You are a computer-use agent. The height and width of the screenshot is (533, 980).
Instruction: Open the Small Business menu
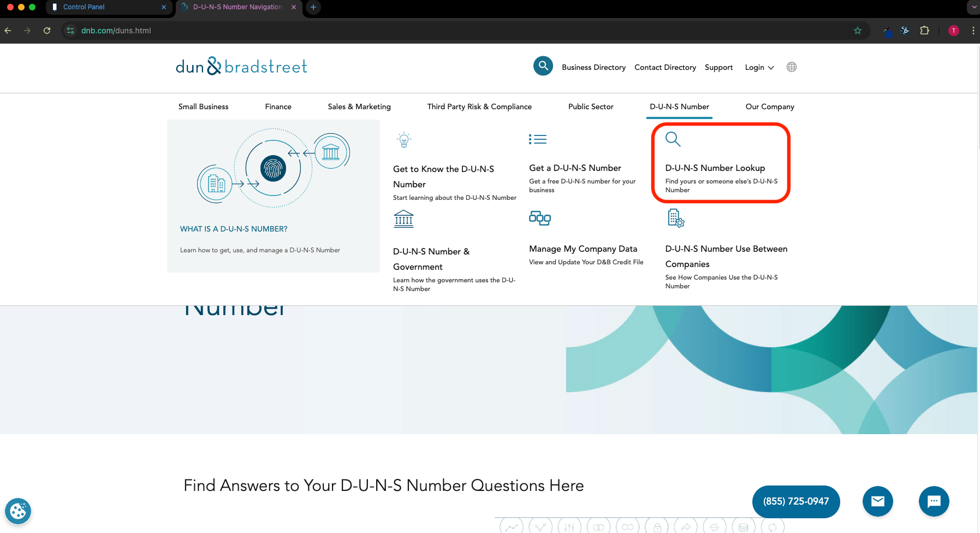[203, 106]
